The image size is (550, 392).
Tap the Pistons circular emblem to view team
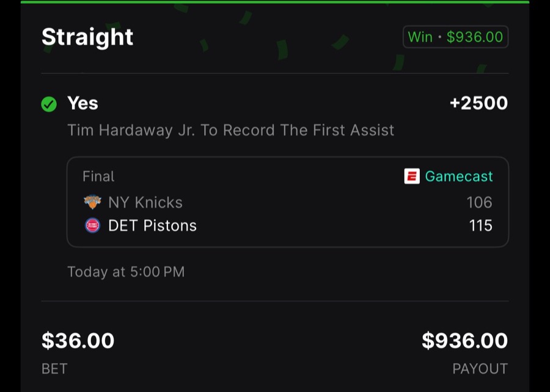pos(92,225)
